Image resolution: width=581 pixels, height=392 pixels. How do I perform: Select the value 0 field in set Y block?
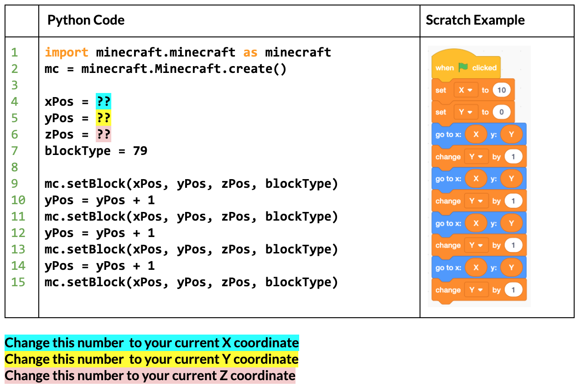coord(501,112)
